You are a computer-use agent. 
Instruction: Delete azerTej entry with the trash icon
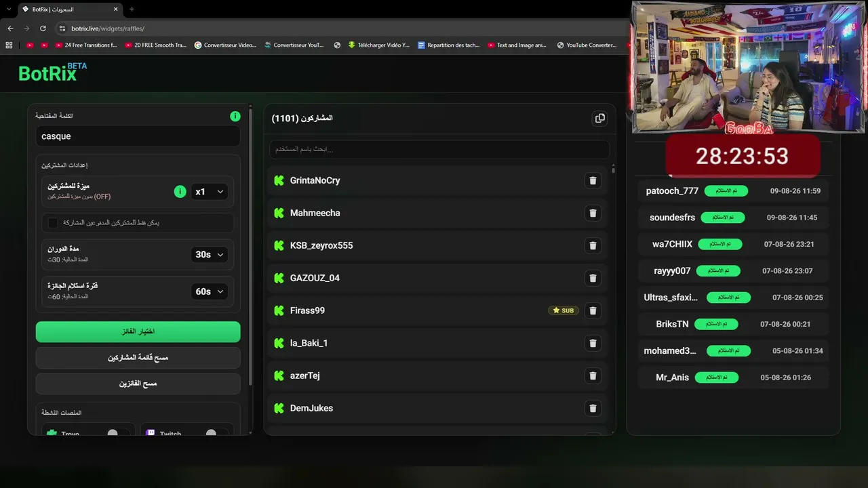(x=593, y=375)
